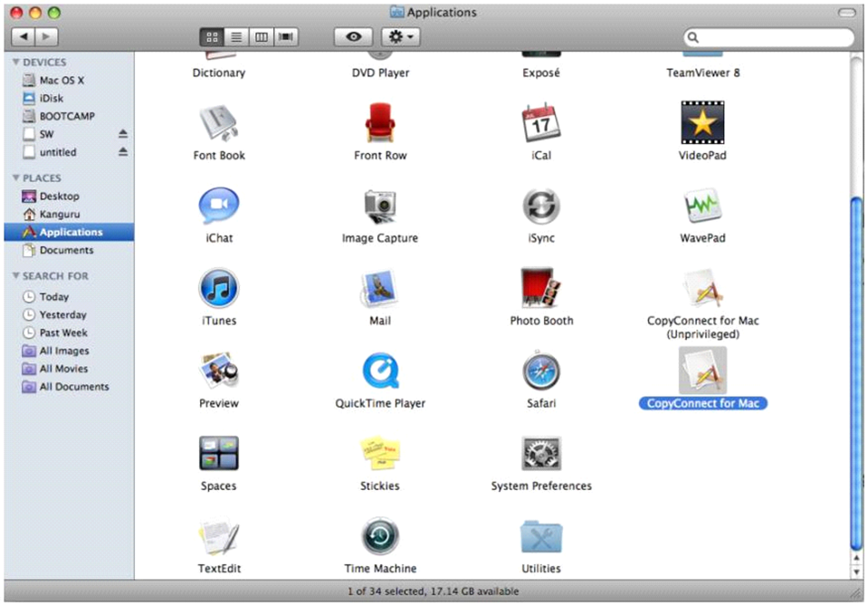Eject the SW volume

(123, 133)
